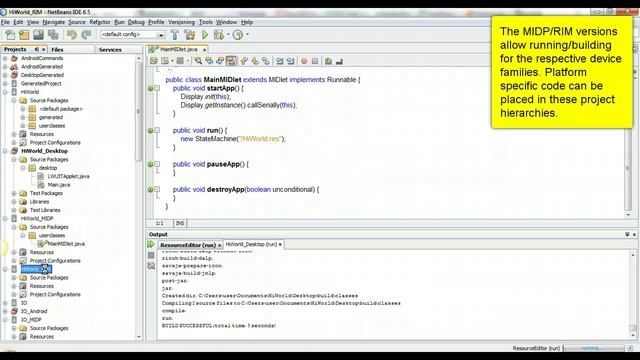Screen dimensions: 640x360
Task: Select MainMIDlet.java in HiWorld_MIDP tree
Action: point(66,244)
